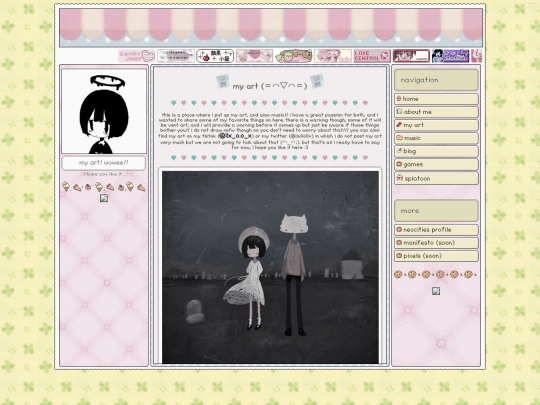Open the strawberry cake banner button

coord(293,56)
